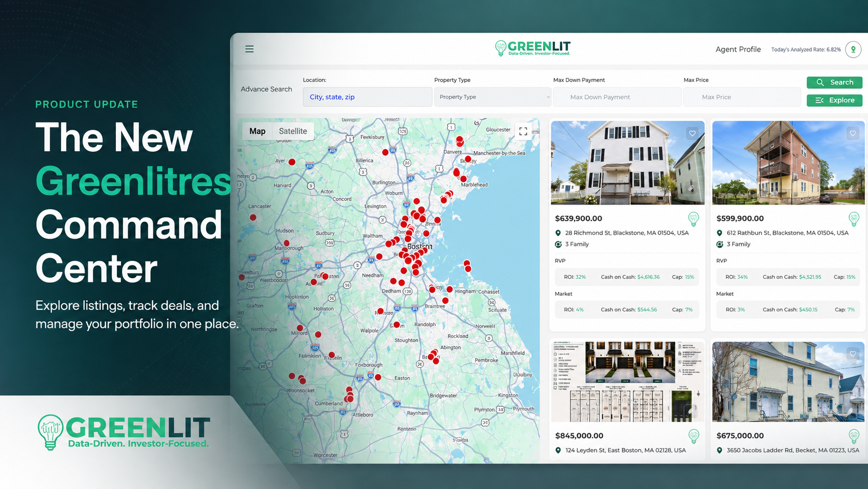Click the Advance Search label

(266, 89)
